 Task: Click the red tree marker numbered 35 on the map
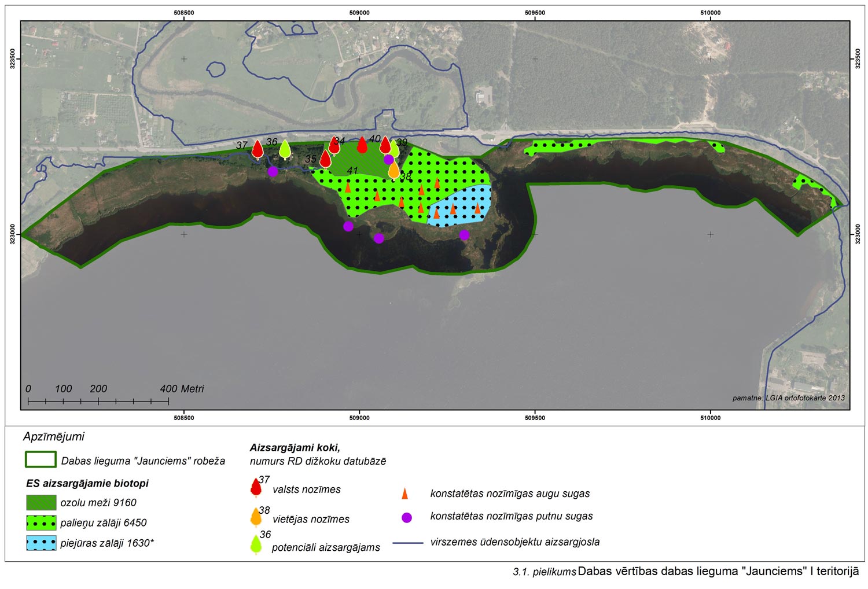tap(325, 159)
